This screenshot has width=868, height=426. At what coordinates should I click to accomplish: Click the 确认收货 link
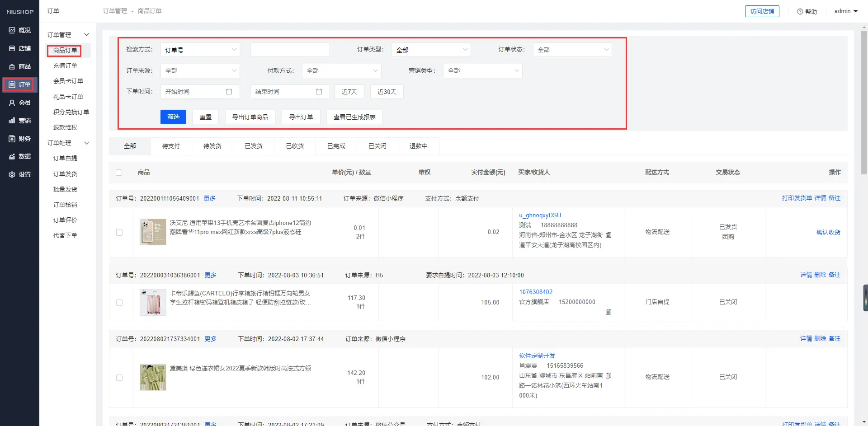[x=828, y=232]
